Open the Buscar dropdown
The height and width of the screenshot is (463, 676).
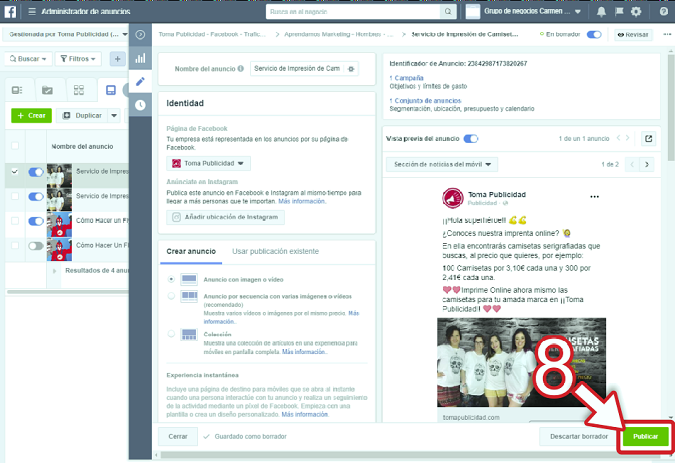point(28,59)
